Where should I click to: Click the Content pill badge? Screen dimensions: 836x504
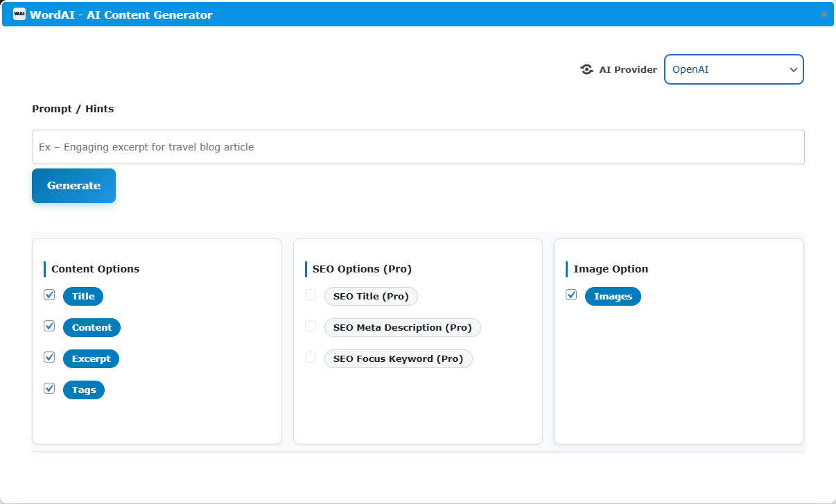click(92, 327)
